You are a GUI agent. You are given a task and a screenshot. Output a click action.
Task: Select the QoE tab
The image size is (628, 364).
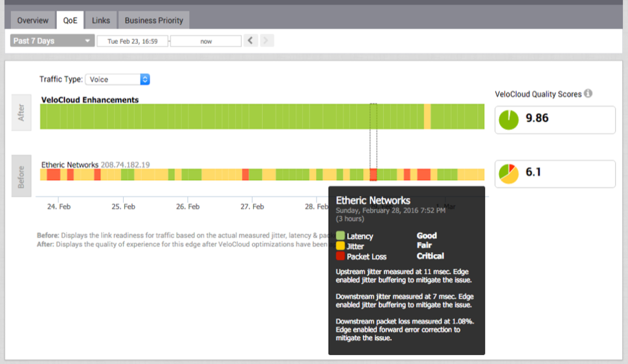tap(70, 21)
